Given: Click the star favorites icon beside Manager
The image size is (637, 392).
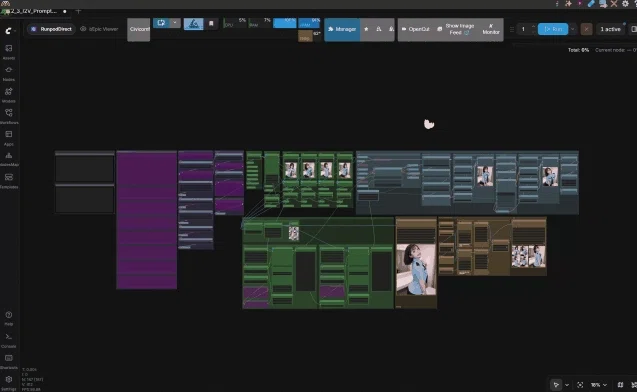Looking at the screenshot, I should click(x=366, y=29).
